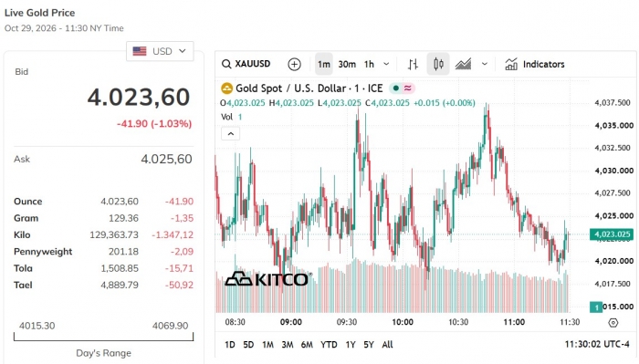Toggle the 1m timeframe interval
The height and width of the screenshot is (364, 639).
(x=324, y=64)
